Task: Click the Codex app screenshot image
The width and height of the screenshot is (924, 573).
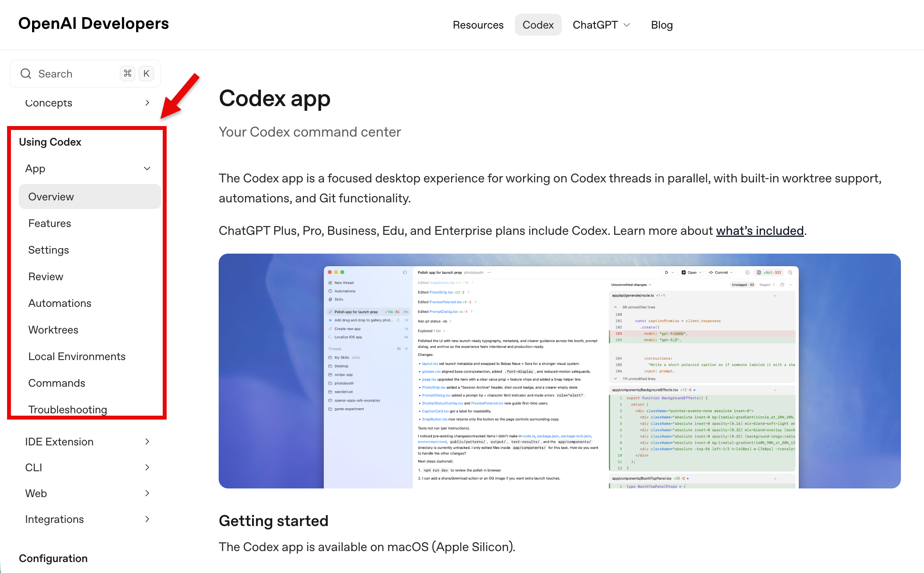Action: (x=559, y=371)
